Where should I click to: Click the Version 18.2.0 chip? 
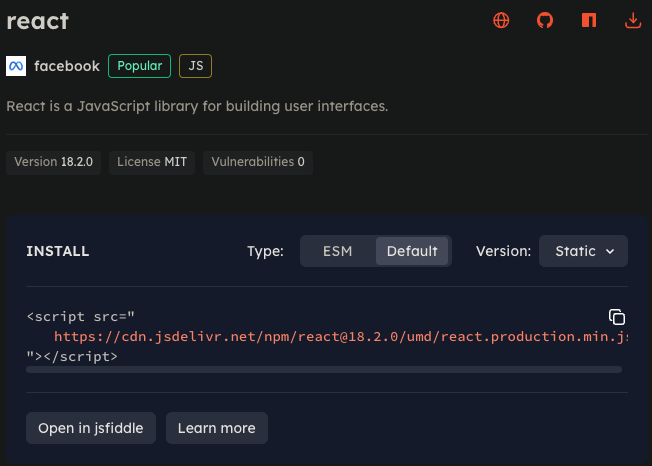coord(53,162)
